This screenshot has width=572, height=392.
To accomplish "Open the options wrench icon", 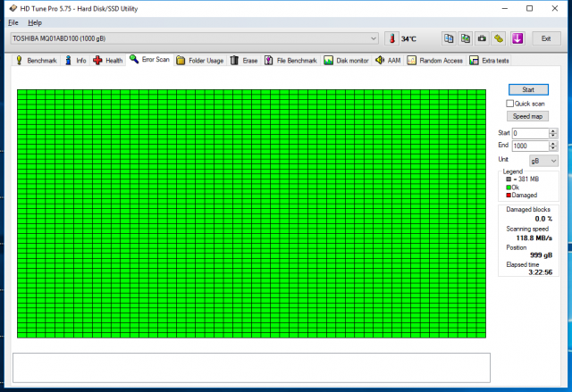I will point(499,38).
